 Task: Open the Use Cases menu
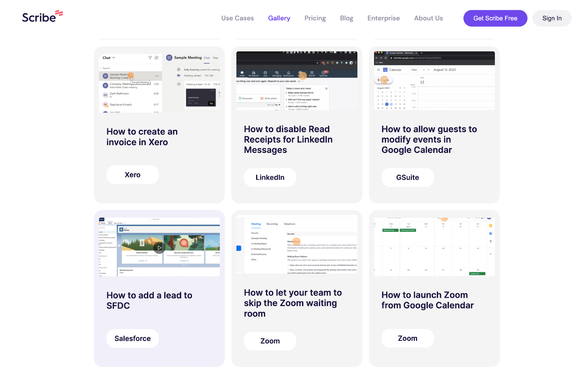[237, 18]
